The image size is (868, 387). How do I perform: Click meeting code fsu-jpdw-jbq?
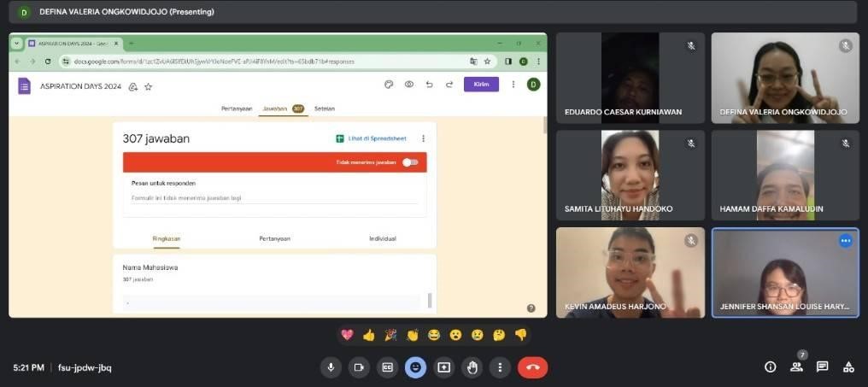click(85, 367)
